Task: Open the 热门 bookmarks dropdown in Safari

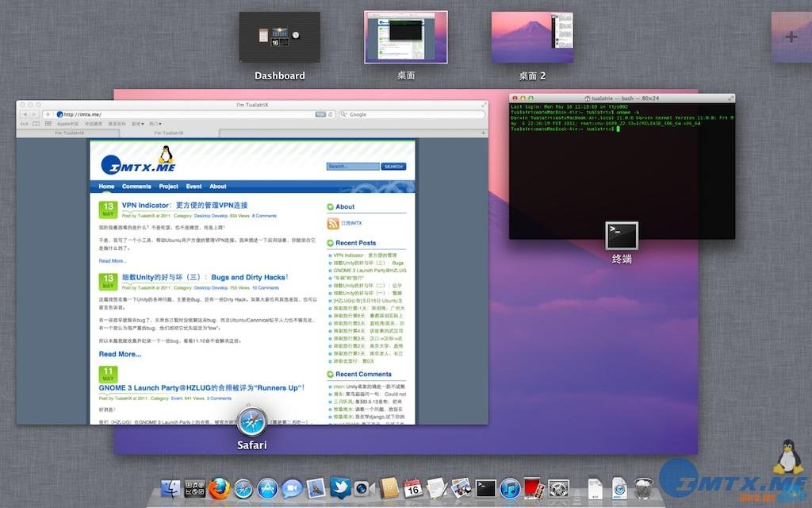Action: 155,124
